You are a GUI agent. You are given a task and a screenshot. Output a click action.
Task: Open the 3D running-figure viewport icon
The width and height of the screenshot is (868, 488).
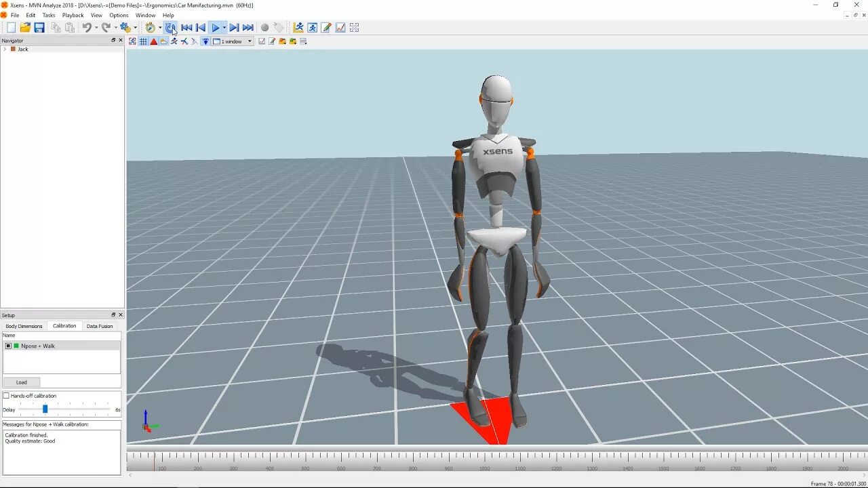coord(298,28)
